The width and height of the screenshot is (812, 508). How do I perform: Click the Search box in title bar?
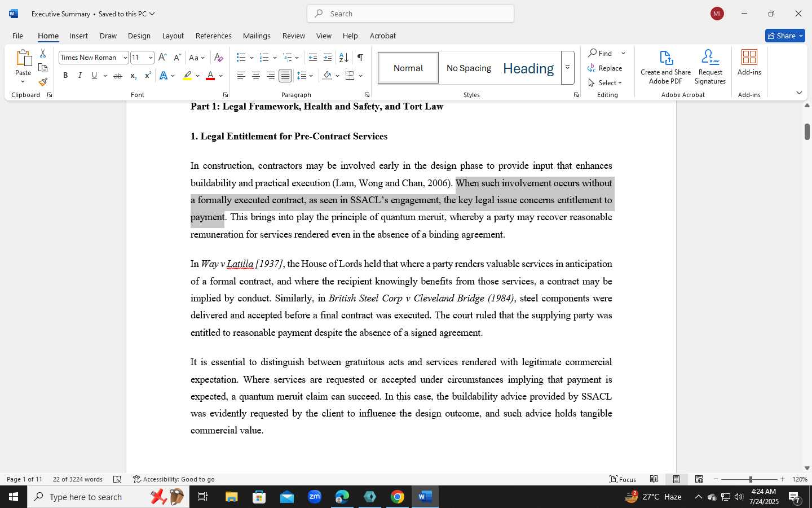click(411, 14)
